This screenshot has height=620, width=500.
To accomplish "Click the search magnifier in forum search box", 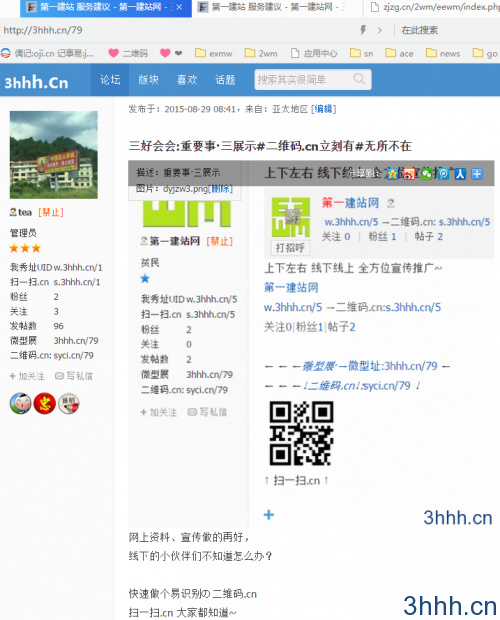I will (359, 79).
